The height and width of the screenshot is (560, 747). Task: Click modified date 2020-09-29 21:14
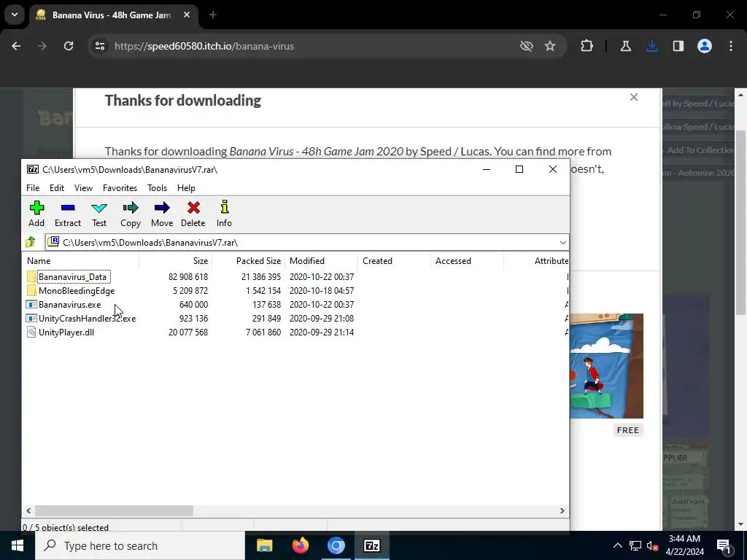coord(322,332)
